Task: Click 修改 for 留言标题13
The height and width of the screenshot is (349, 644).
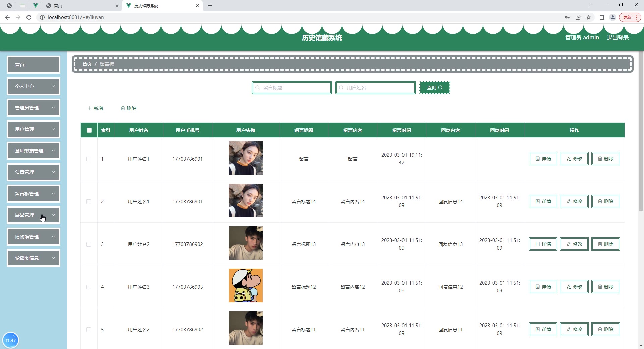Action: [x=574, y=244]
